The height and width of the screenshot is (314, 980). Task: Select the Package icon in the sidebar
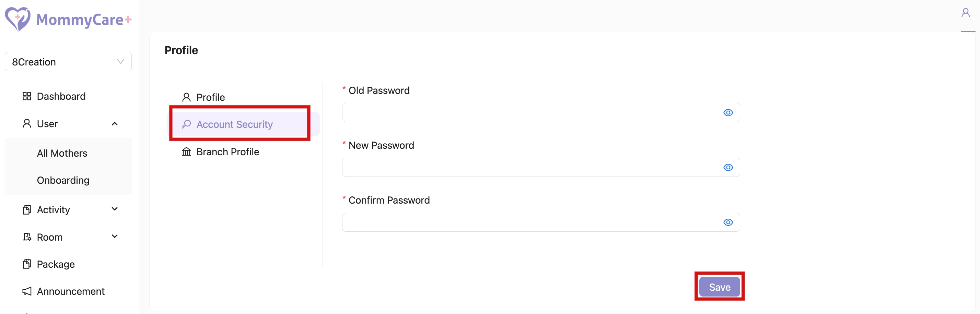(x=27, y=264)
